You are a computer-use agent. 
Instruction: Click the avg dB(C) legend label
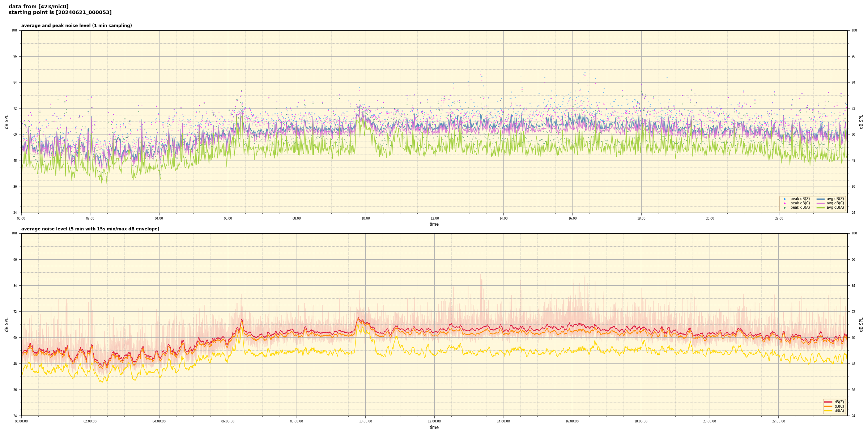point(835,203)
